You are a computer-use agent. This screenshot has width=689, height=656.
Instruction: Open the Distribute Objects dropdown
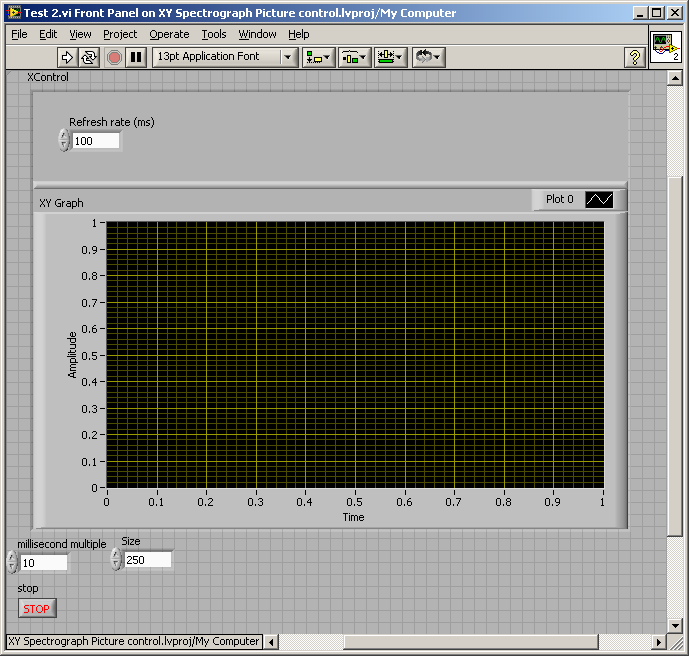click(355, 57)
